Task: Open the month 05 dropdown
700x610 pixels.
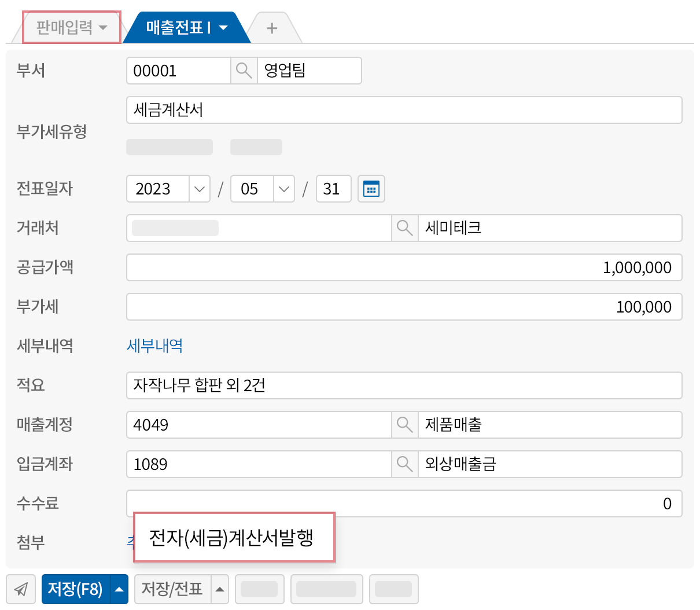Action: tap(283, 188)
